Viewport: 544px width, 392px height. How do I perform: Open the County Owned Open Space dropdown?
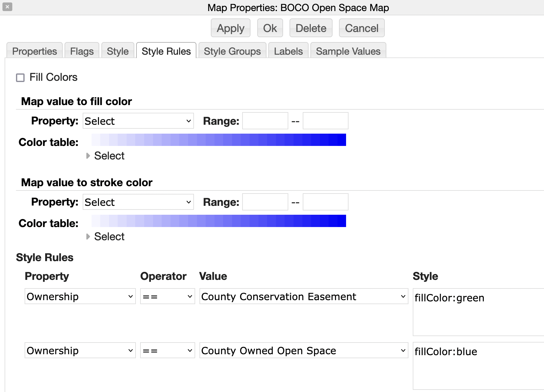[x=303, y=351]
